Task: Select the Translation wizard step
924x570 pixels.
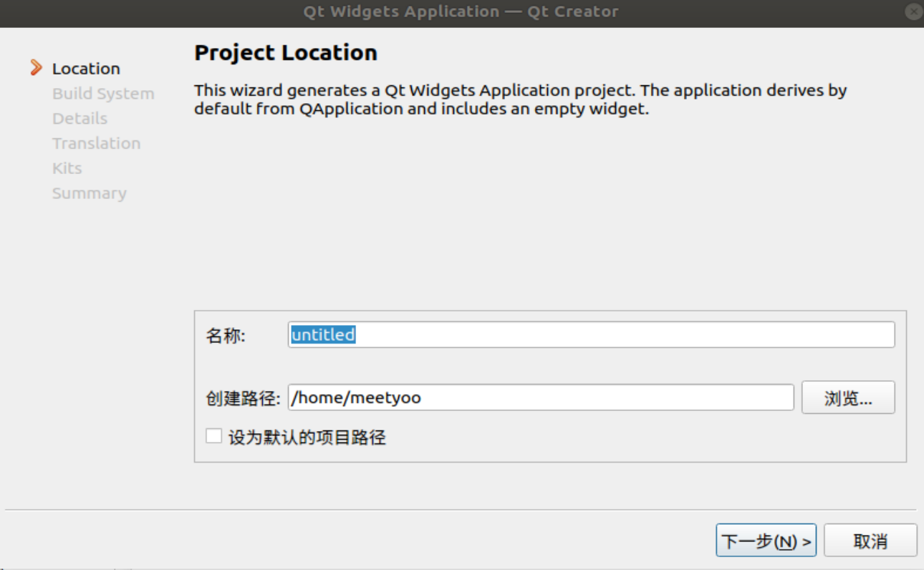Action: click(x=96, y=143)
